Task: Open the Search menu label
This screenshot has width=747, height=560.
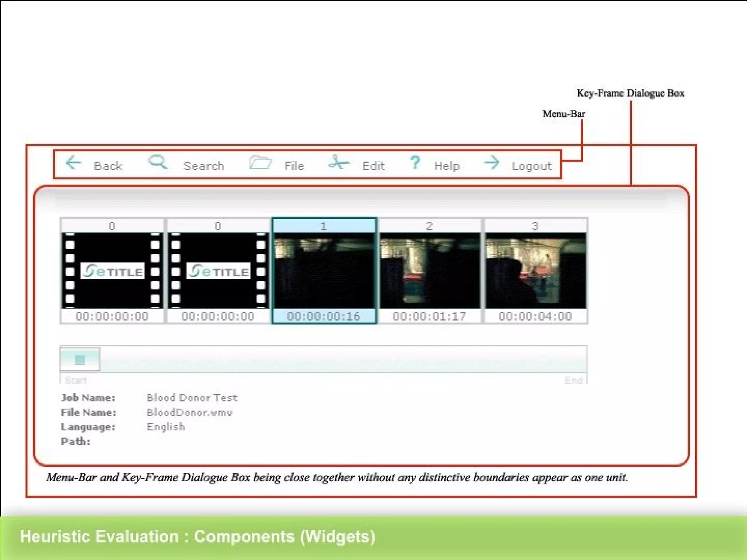Action: click(204, 166)
